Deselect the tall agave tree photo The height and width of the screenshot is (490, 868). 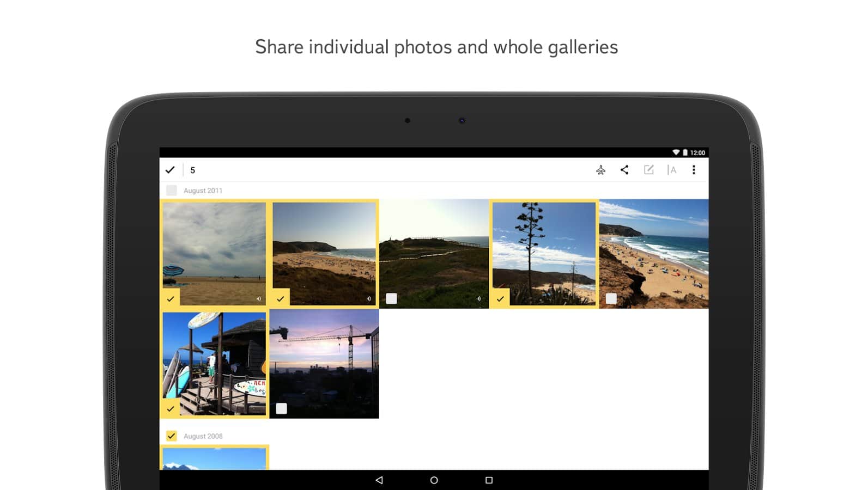pyautogui.click(x=500, y=299)
